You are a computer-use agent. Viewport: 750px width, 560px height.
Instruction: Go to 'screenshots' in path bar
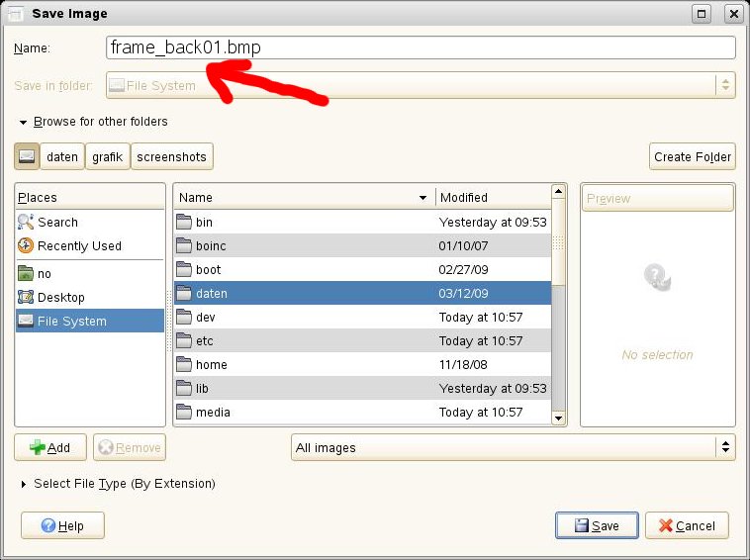[172, 156]
